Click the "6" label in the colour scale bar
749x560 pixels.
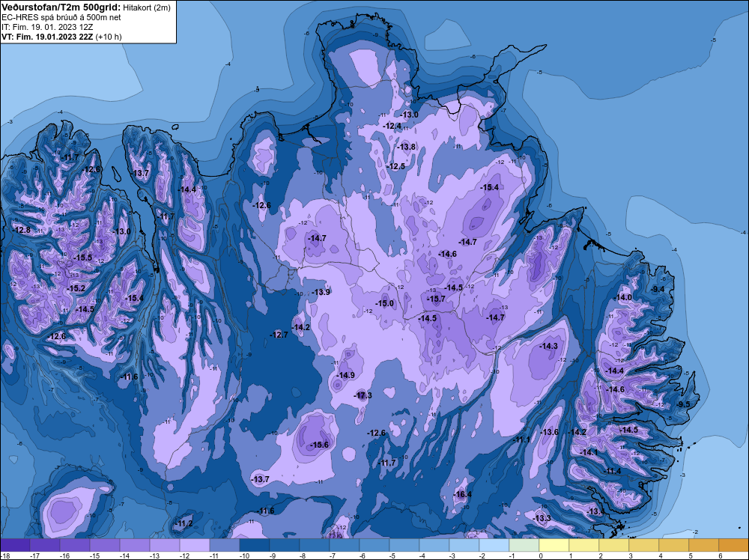pyautogui.click(x=721, y=556)
